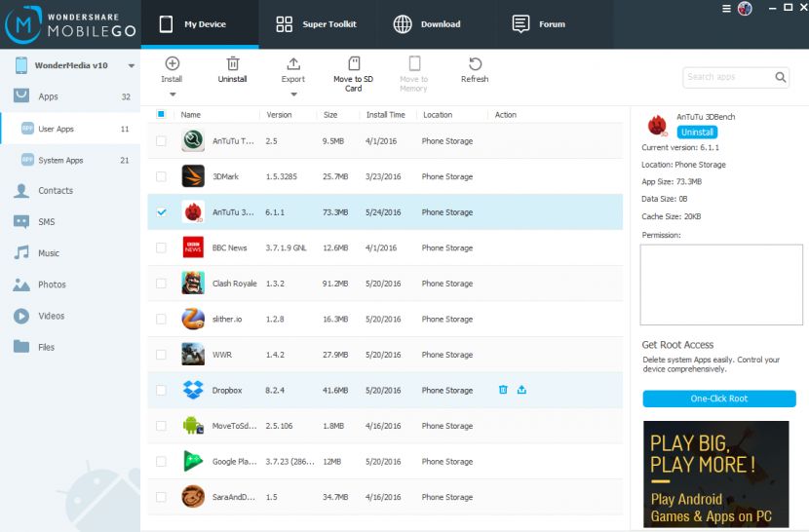Click the One-Click Root button
The image size is (809, 532).
[719, 399]
